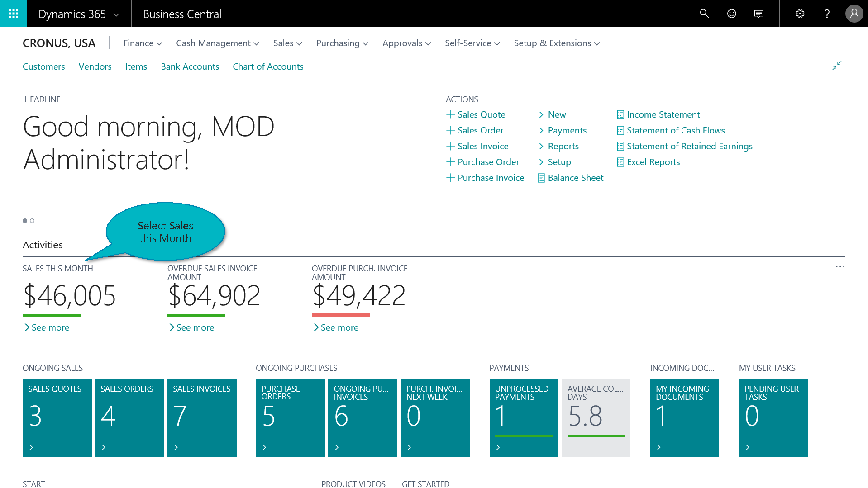Switch to the second headline dot
This screenshot has width=868, height=488.
click(x=32, y=221)
